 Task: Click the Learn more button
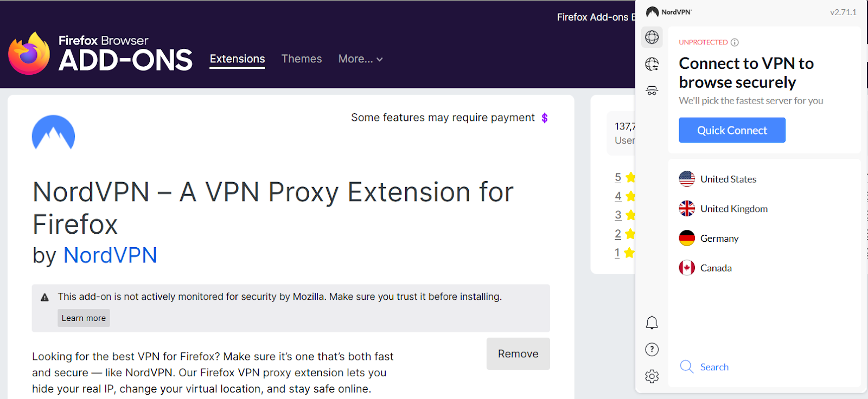[84, 318]
